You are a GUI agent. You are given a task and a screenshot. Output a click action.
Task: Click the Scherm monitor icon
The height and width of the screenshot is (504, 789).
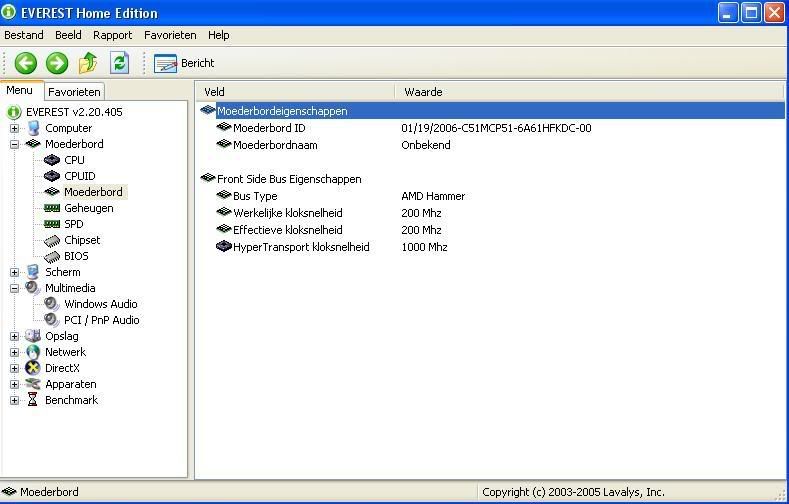[33, 272]
